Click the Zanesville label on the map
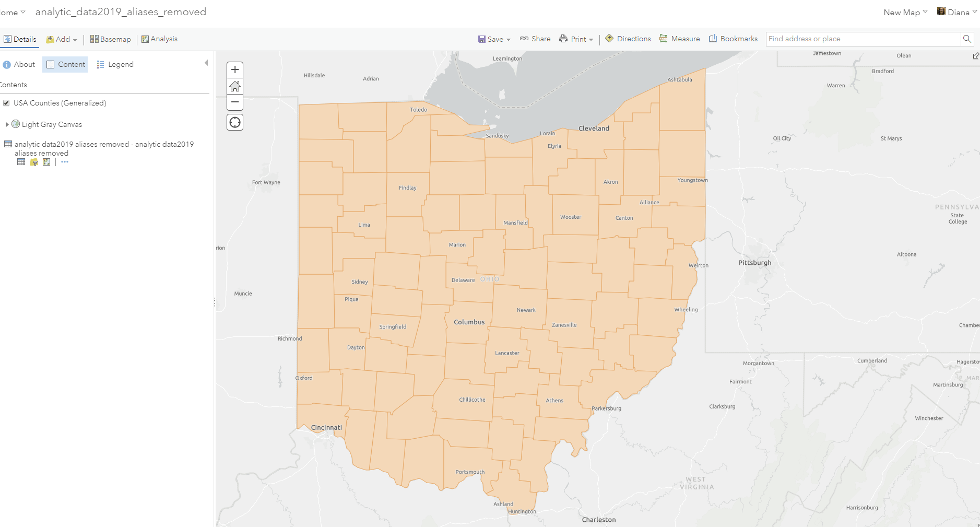The image size is (980, 527). coord(564,325)
